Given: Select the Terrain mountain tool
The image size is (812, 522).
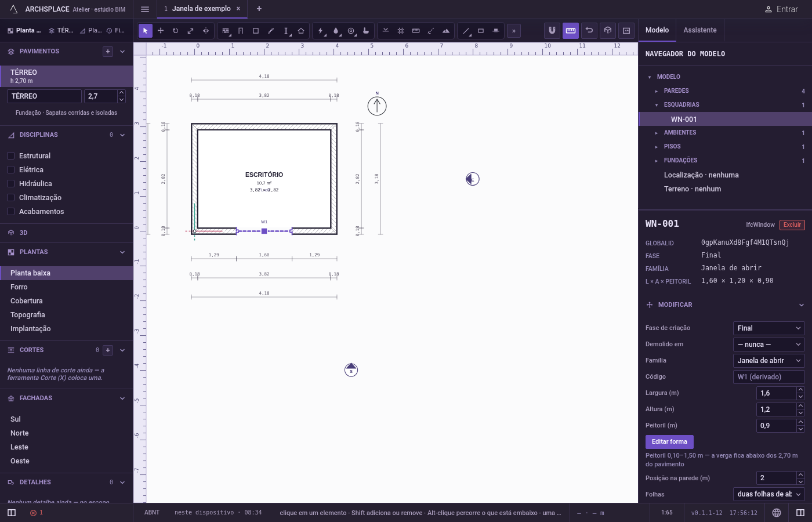Looking at the screenshot, I should click(446, 31).
